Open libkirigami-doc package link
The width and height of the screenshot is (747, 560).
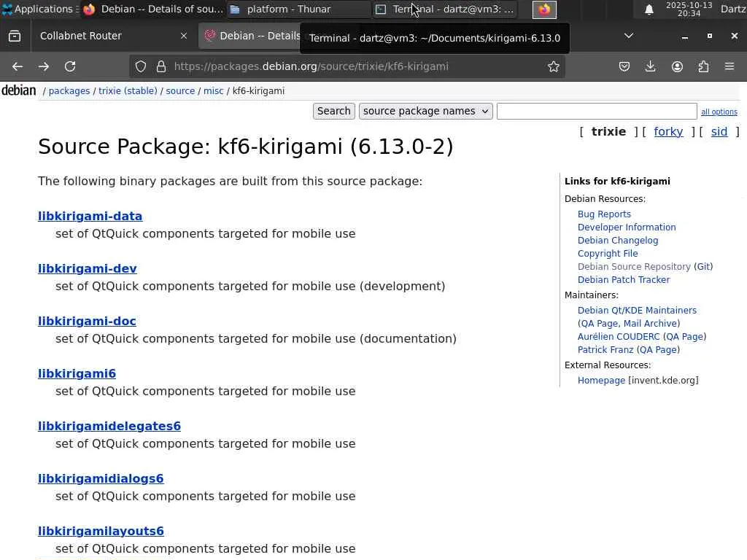click(x=87, y=322)
